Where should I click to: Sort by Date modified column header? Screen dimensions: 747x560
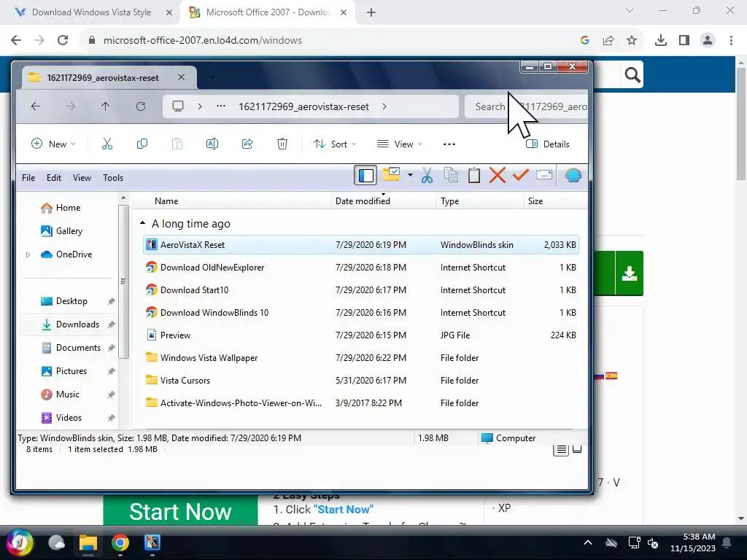tap(384, 201)
